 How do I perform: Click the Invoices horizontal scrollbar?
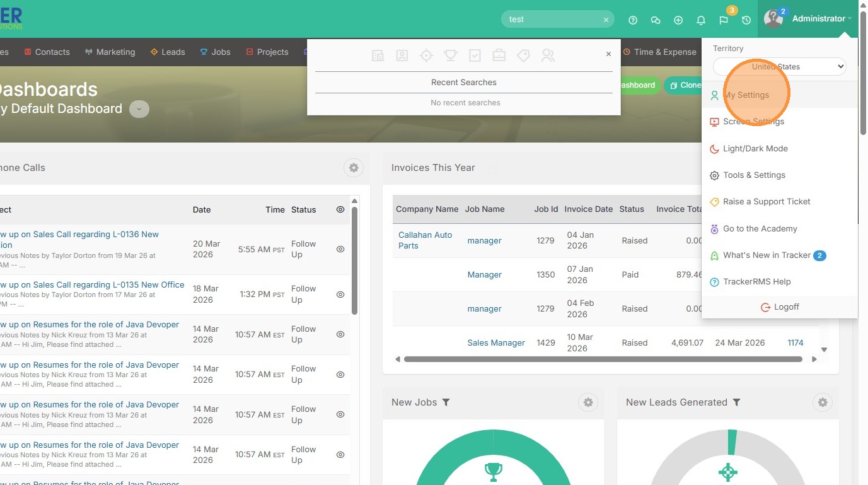[x=603, y=359]
